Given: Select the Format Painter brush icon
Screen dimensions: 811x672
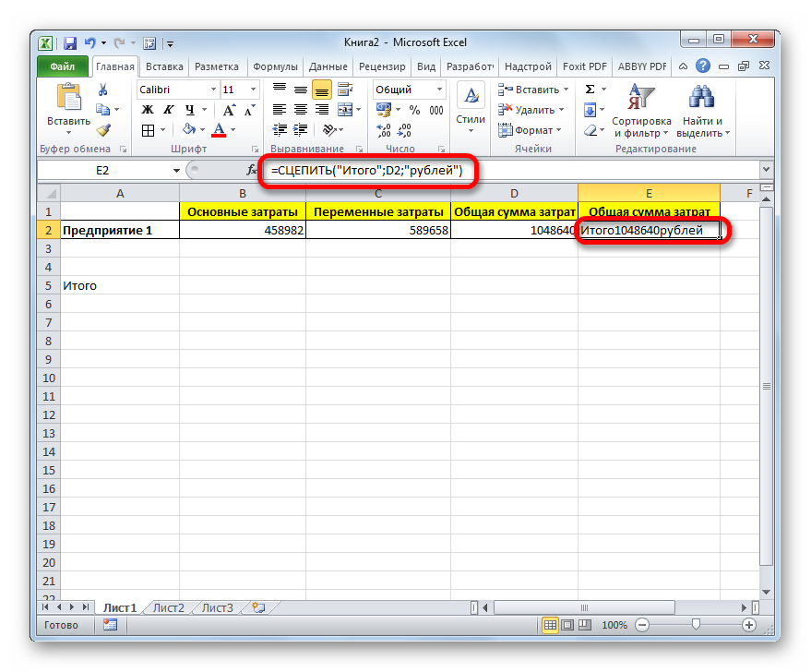Looking at the screenshot, I should 102,130.
